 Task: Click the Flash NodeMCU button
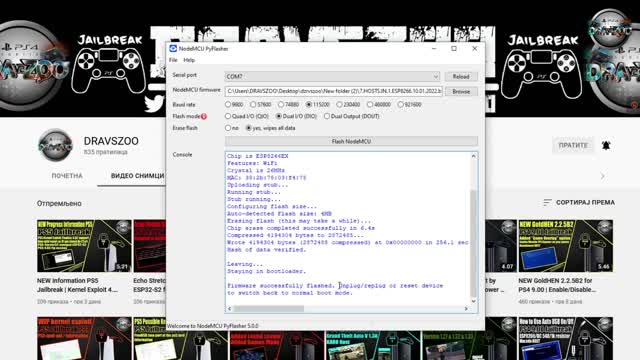[x=351, y=141]
